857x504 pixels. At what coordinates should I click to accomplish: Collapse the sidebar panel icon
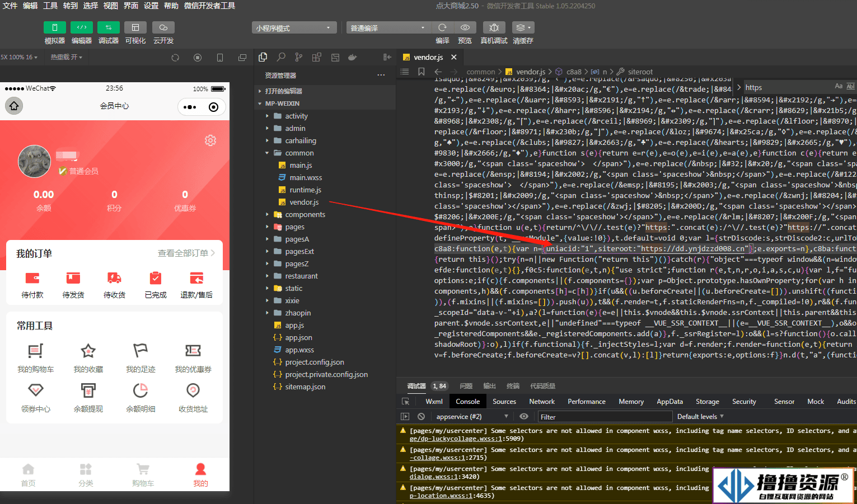tap(387, 57)
